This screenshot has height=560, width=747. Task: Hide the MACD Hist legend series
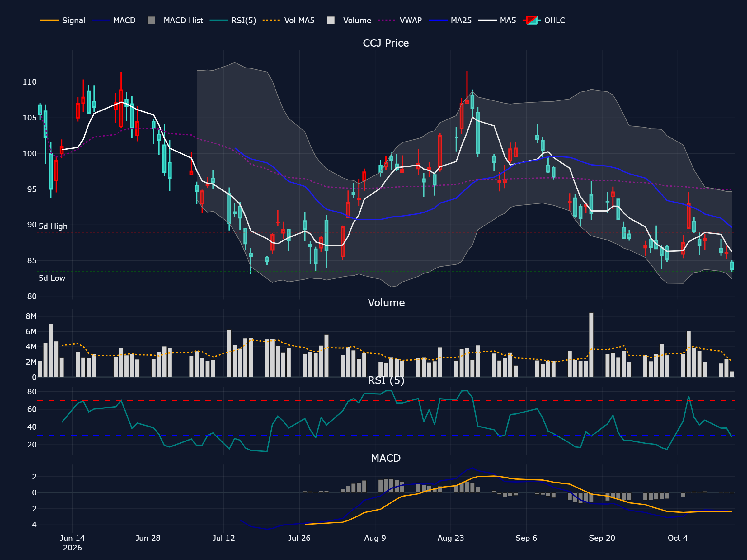click(x=175, y=20)
